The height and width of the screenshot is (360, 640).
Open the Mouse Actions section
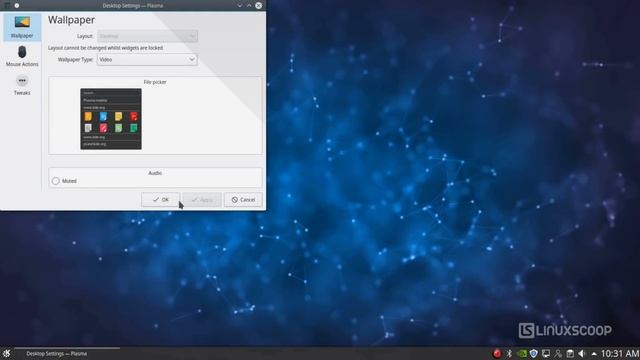point(22,56)
